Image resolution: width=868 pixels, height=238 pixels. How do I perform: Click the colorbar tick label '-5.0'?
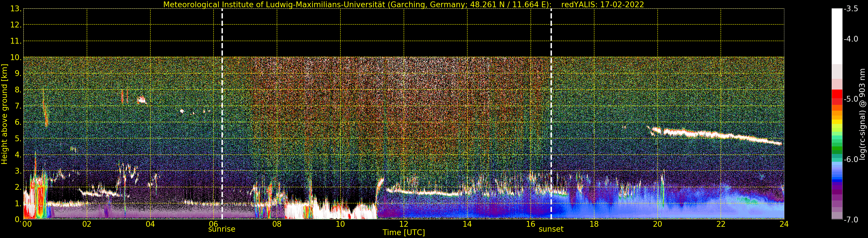click(x=851, y=99)
